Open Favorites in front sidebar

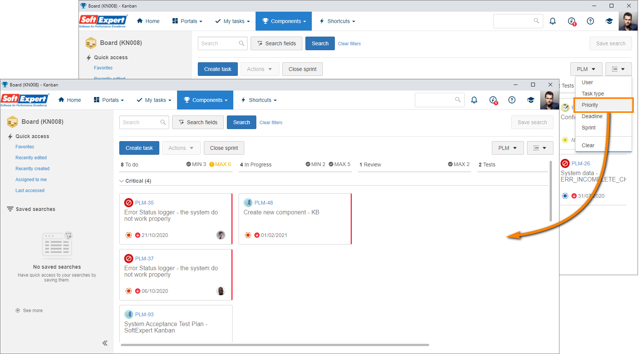pos(25,147)
